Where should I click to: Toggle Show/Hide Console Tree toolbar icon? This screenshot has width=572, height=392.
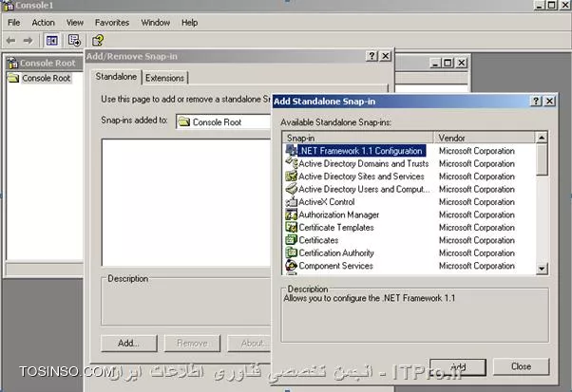coord(52,41)
